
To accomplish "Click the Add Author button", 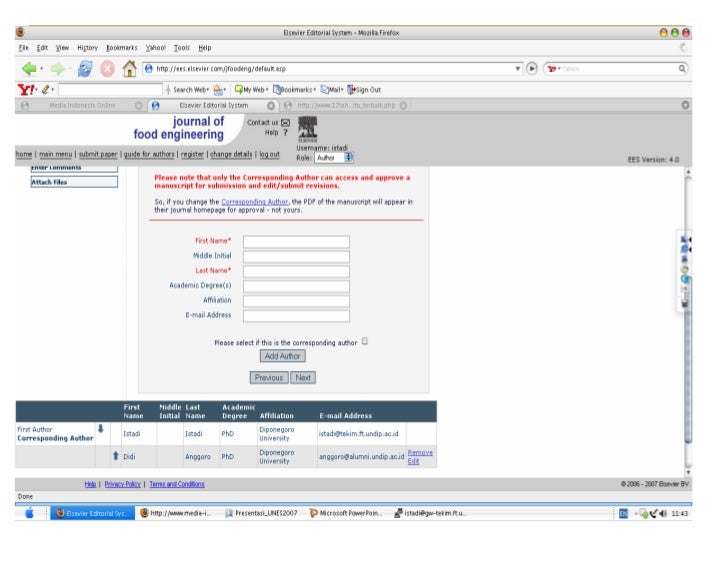I will (282, 356).
